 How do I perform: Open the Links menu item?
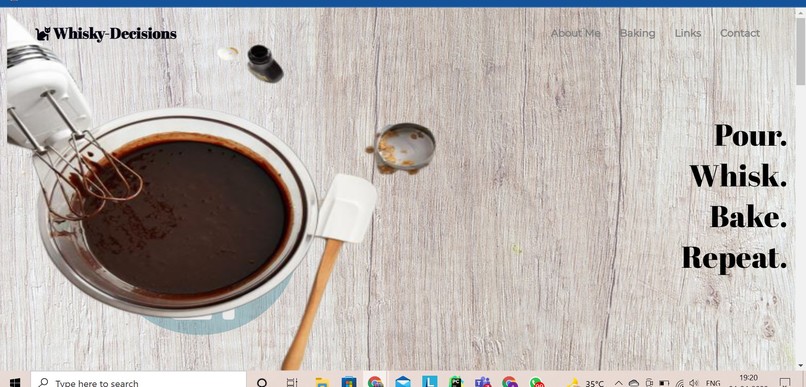point(688,33)
